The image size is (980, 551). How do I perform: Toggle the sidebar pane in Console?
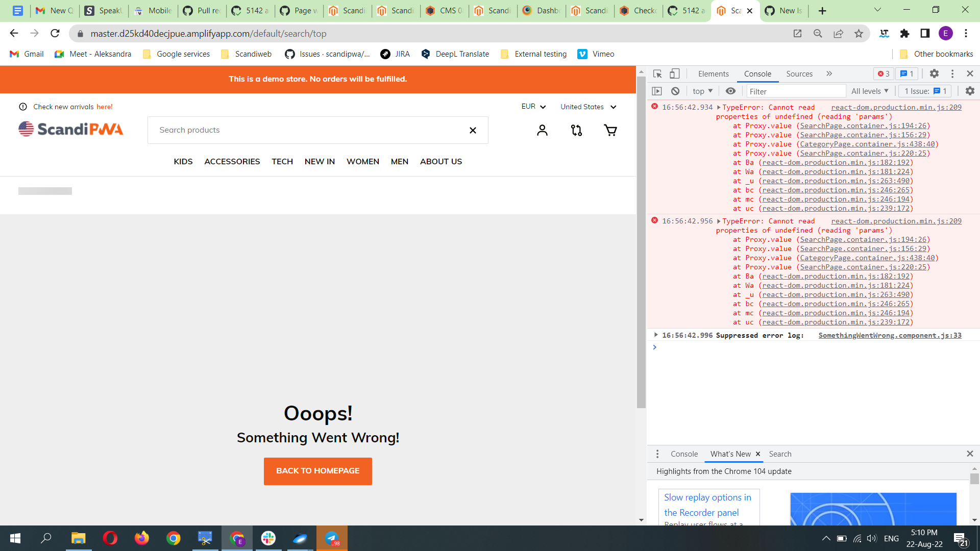point(657,91)
